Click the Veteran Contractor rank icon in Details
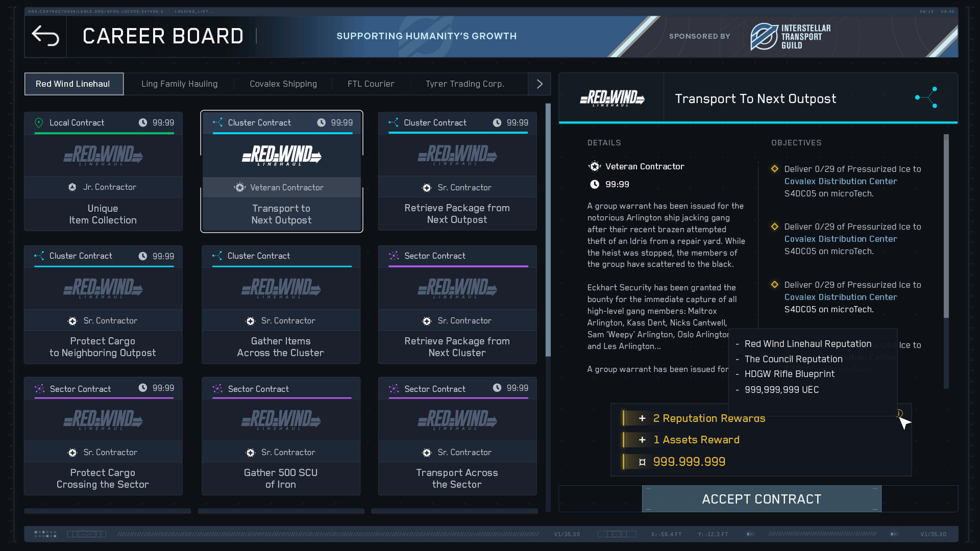 pos(595,166)
